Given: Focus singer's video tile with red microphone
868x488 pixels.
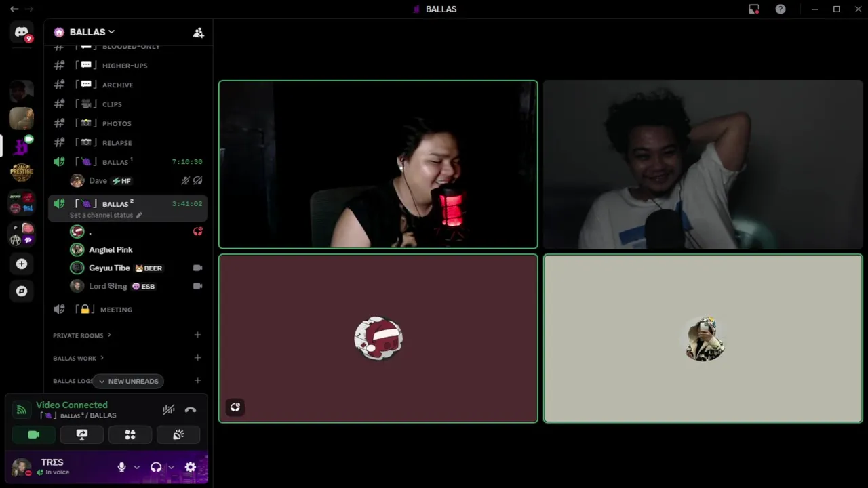Looking at the screenshot, I should click(378, 165).
